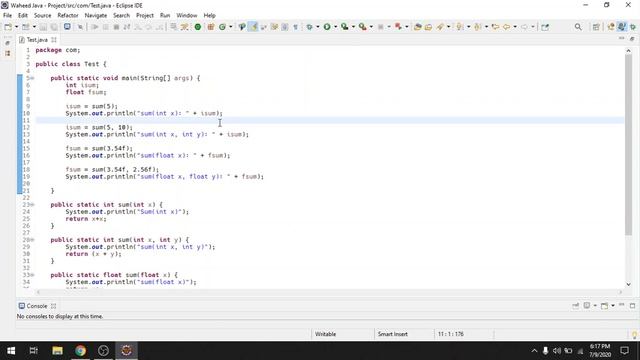Image resolution: width=640 pixels, height=360 pixels.
Task: Maximize the Console view
Action: click(x=632, y=306)
